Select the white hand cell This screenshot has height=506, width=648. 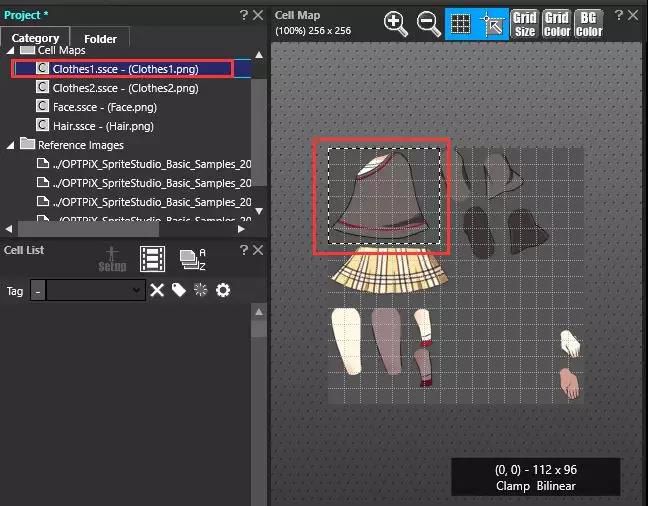point(570,344)
